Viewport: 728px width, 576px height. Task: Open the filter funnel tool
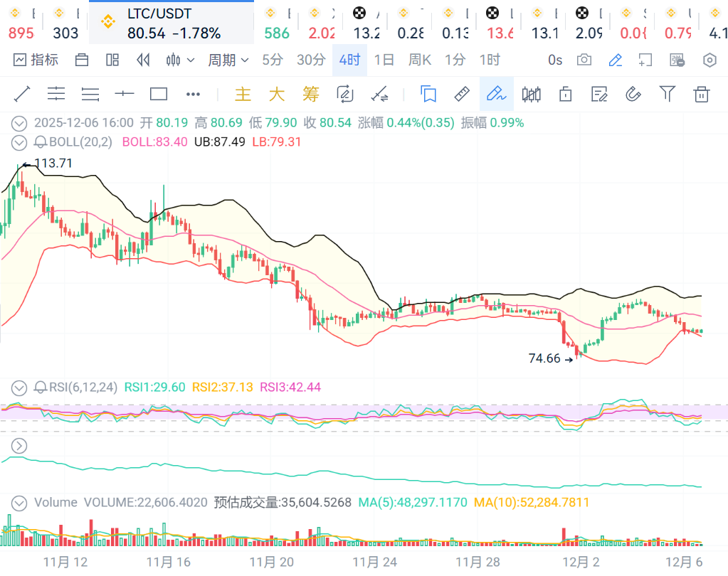[667, 94]
